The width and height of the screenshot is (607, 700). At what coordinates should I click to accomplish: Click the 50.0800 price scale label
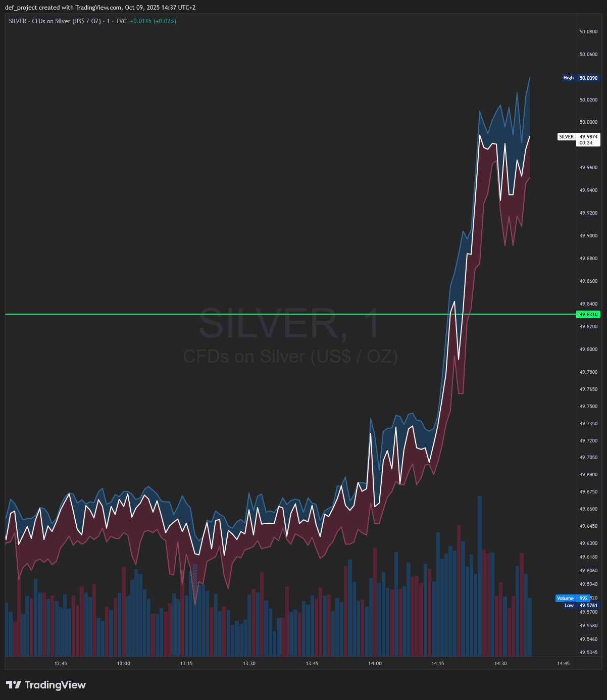pos(588,32)
